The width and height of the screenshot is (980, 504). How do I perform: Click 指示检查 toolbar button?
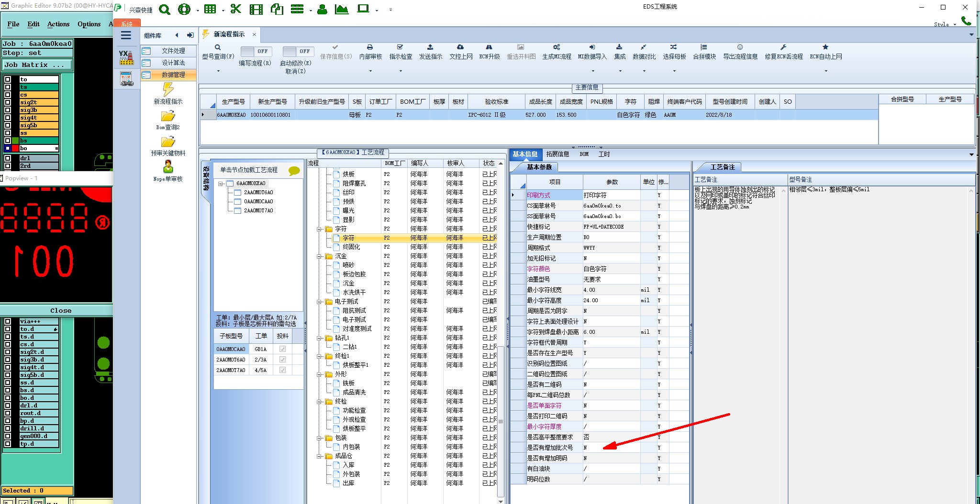(401, 52)
